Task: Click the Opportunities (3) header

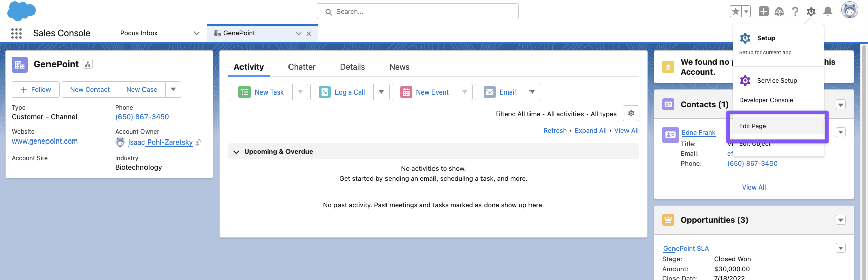Action: pos(714,220)
